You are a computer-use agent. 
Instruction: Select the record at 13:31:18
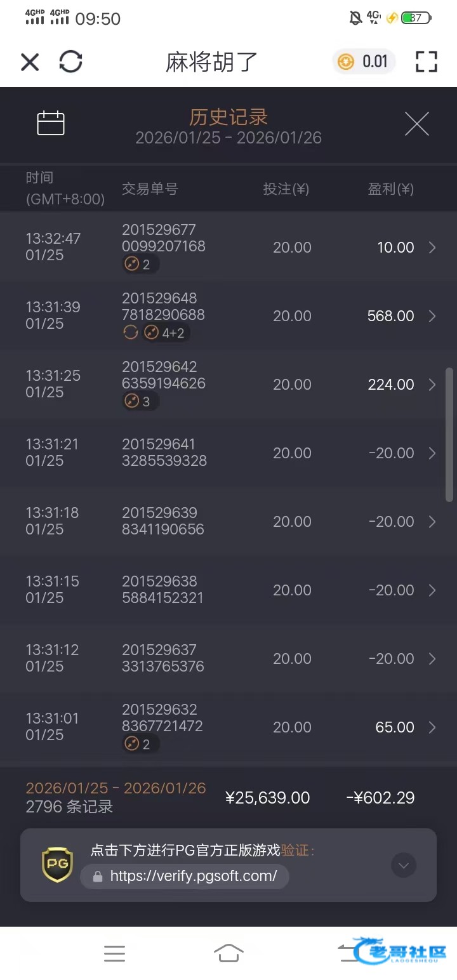tap(228, 522)
